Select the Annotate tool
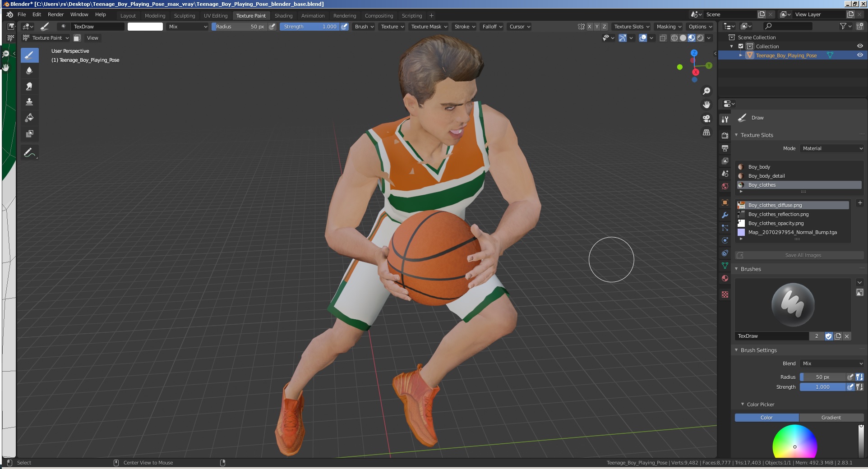Screen dimensions: 868x469 (x=29, y=153)
